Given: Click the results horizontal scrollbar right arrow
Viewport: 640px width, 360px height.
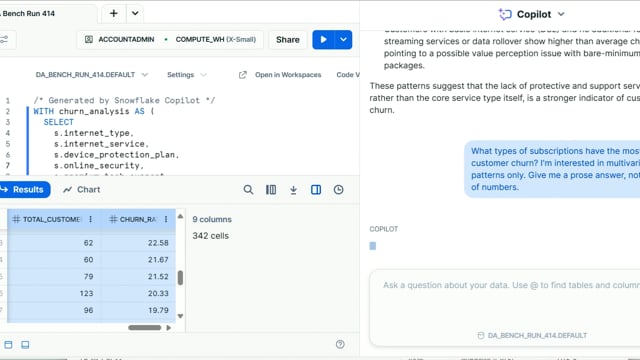Looking at the screenshot, I should (168, 327).
